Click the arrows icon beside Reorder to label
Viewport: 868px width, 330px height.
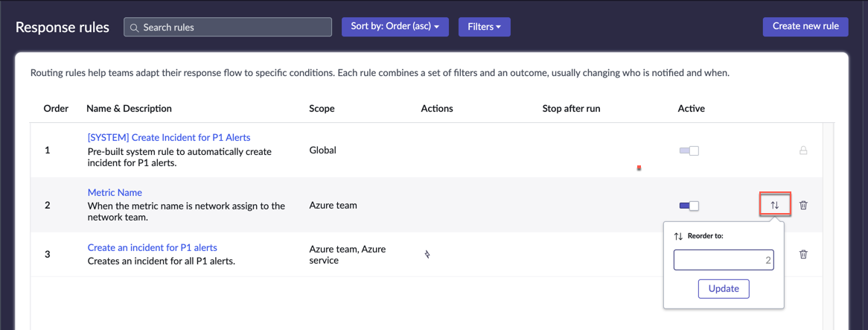[x=678, y=236]
